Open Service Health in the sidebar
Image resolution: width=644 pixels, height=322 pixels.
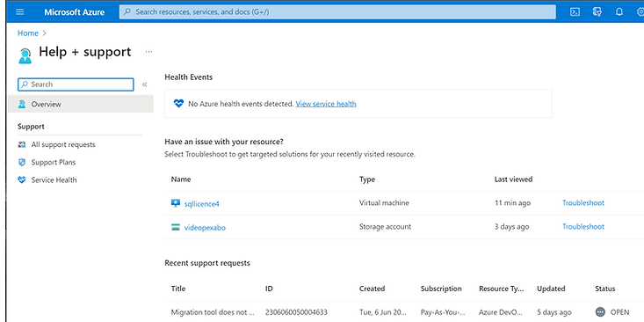(54, 180)
